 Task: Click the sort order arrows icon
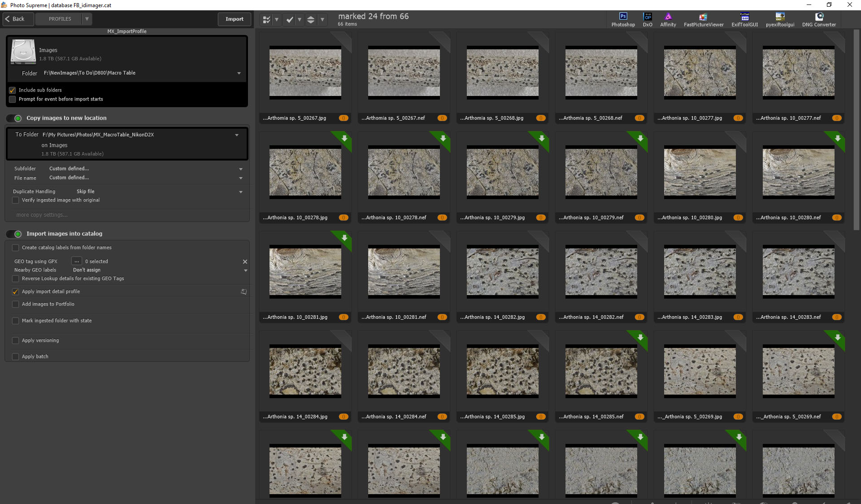(x=310, y=19)
